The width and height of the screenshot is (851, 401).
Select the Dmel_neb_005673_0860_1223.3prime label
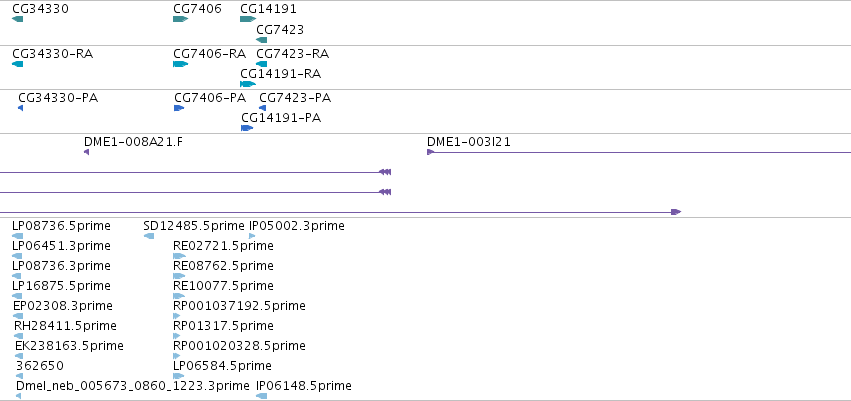(x=133, y=386)
